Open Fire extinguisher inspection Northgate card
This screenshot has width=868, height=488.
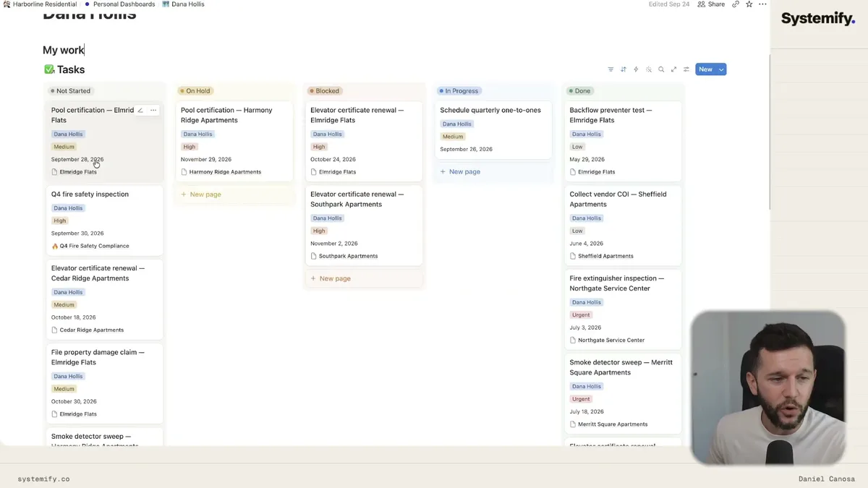point(623,309)
